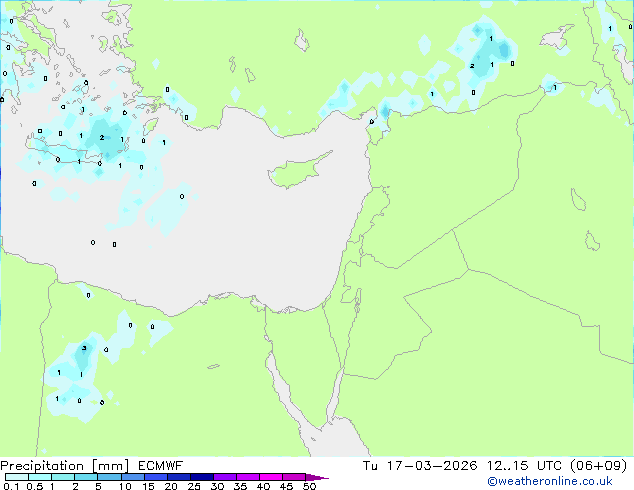Select the 25–30 mm navy legend swatch

(x=201, y=477)
